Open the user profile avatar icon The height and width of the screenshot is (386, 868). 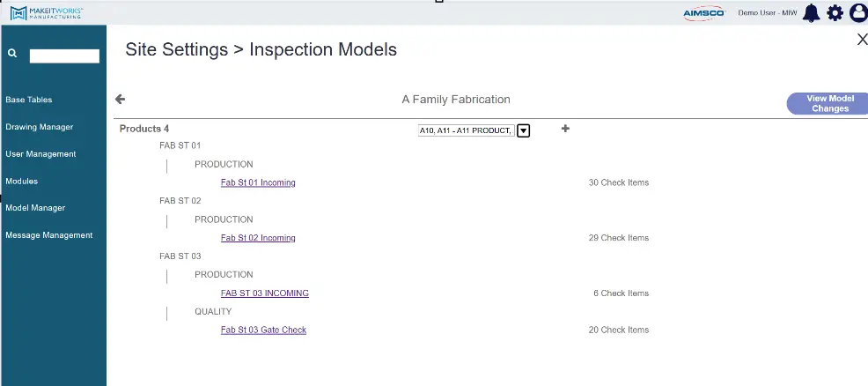pos(858,12)
